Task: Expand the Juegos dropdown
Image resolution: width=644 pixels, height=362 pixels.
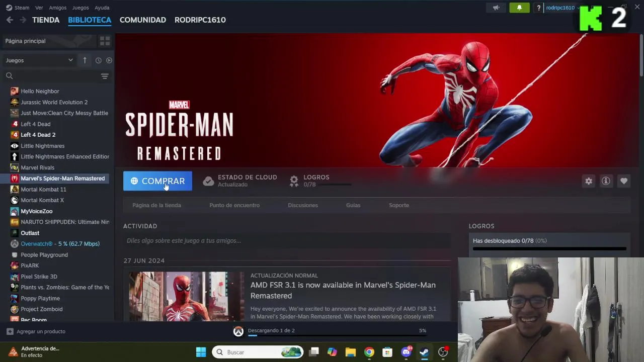Action: (39, 60)
